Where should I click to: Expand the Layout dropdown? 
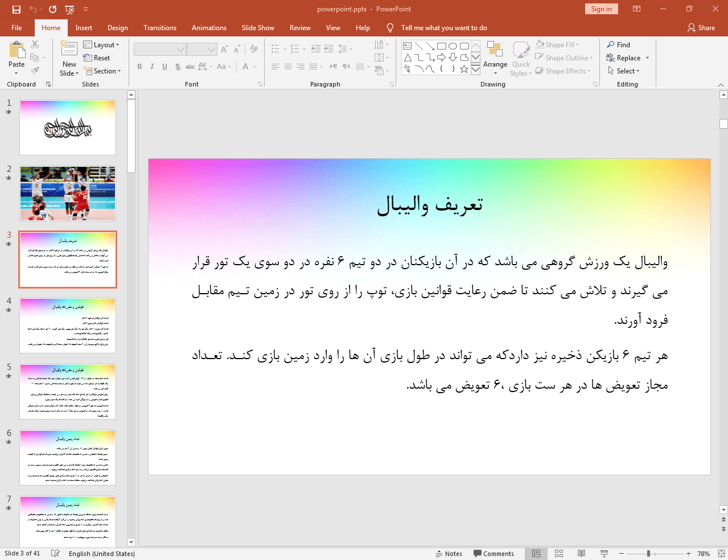pyautogui.click(x=101, y=45)
